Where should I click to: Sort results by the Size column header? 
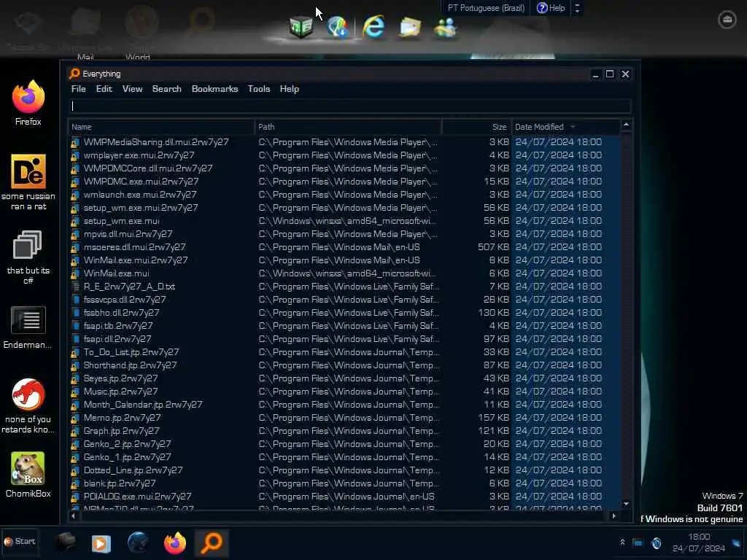pyautogui.click(x=476, y=127)
